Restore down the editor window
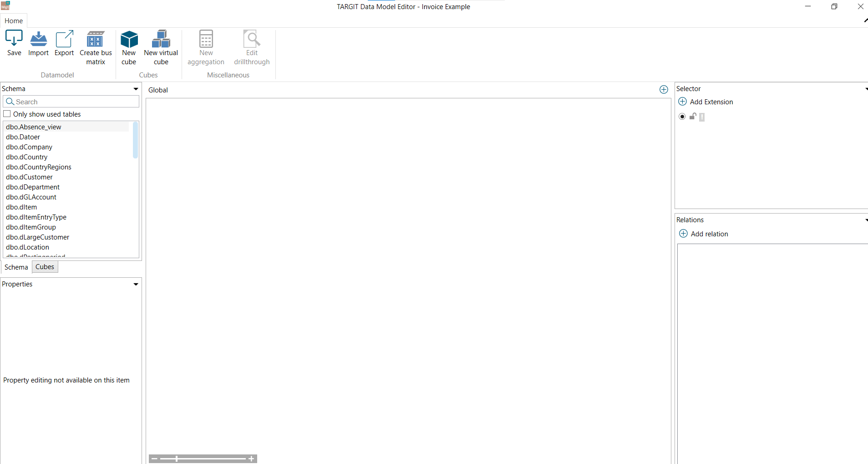The height and width of the screenshot is (464, 868). pyautogui.click(x=834, y=6)
